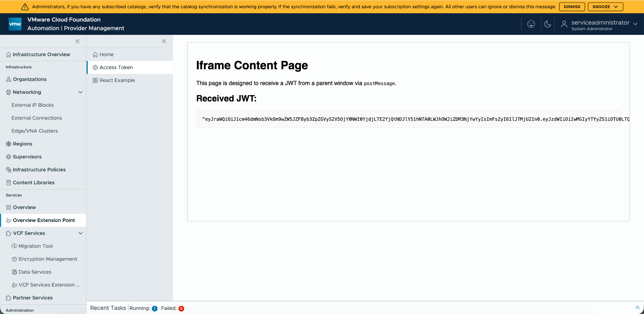This screenshot has width=644, height=314.
Task: Click the Running tasks count badge
Action: [x=155, y=308]
